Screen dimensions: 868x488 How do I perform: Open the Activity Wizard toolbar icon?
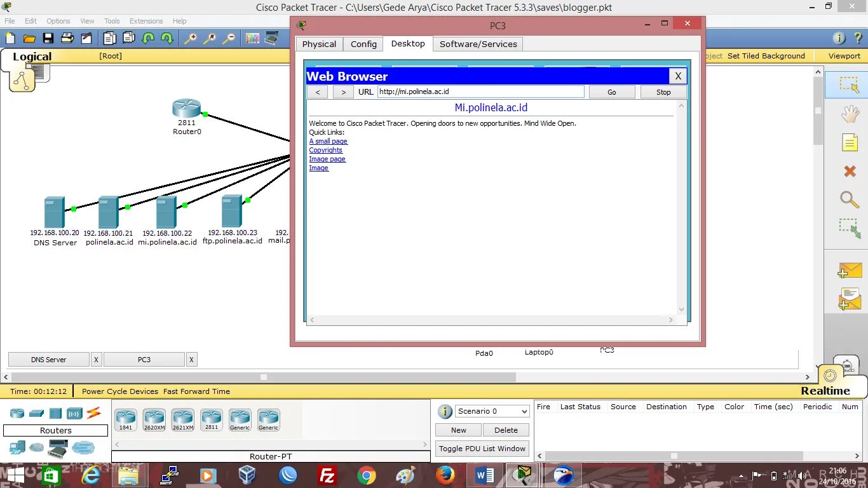[86, 38]
